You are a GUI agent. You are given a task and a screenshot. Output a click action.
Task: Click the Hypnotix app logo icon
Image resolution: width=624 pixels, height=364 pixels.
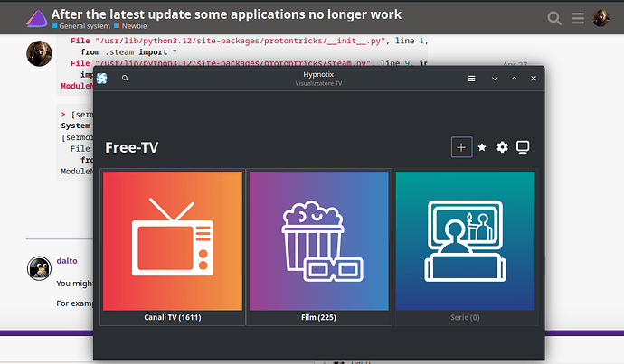(102, 79)
